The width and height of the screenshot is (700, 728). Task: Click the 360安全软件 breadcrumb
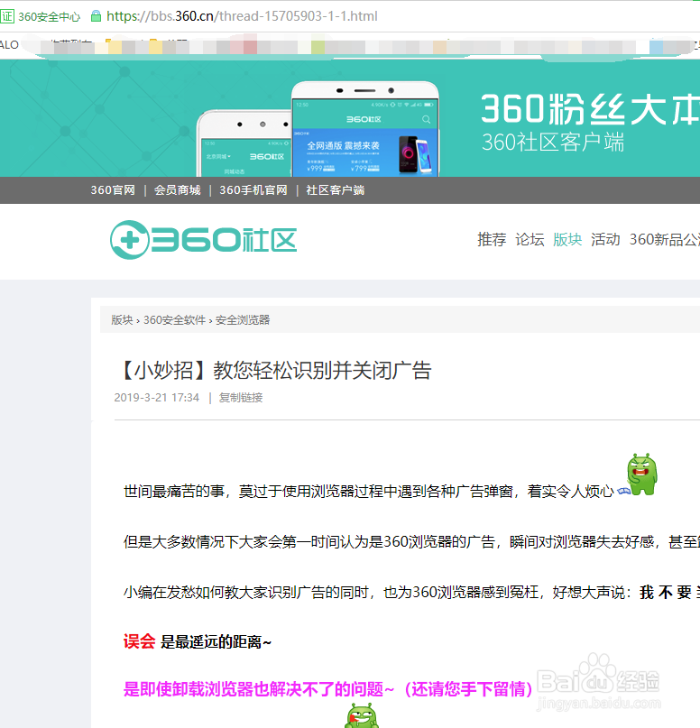point(174,320)
